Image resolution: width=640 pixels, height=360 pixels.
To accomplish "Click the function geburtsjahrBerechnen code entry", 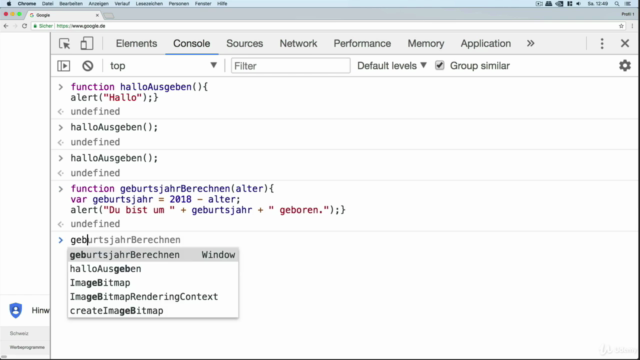I will [208, 199].
